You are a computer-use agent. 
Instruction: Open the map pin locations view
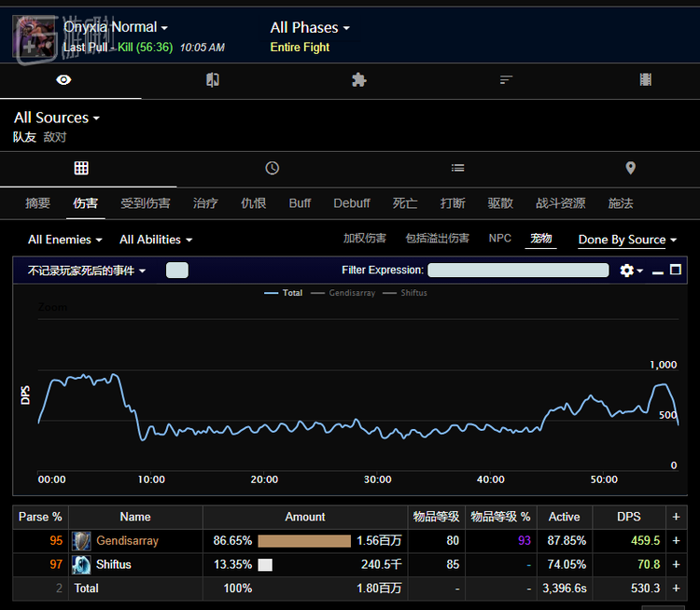[630, 168]
